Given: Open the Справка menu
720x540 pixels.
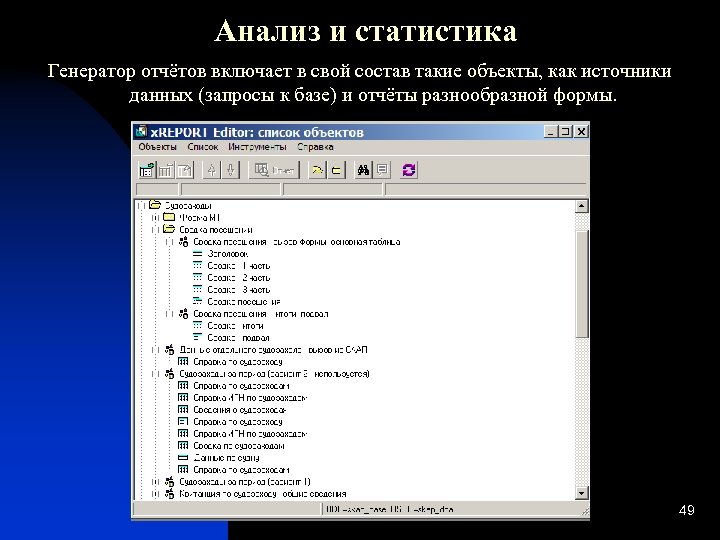Looking at the screenshot, I should point(315,147).
